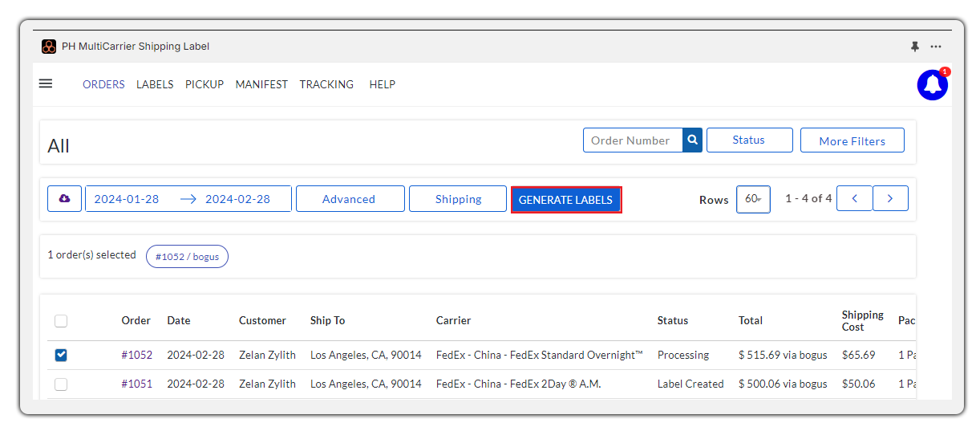Pin the app using the pin icon
The image size is (980, 435).
point(915,47)
